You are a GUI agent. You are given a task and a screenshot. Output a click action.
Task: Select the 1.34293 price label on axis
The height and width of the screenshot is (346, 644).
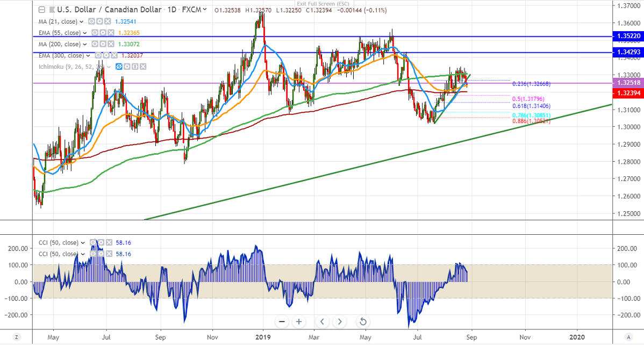pos(628,52)
